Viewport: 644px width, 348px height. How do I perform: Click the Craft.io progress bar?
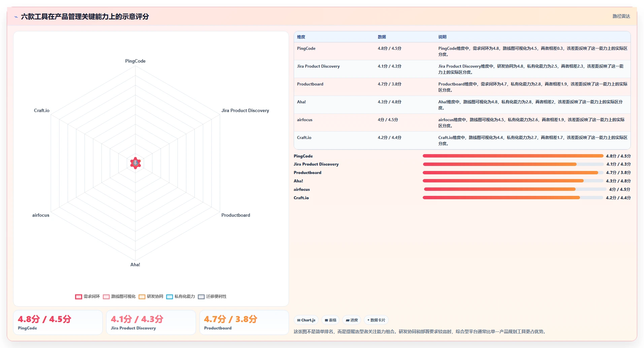[x=513, y=198]
